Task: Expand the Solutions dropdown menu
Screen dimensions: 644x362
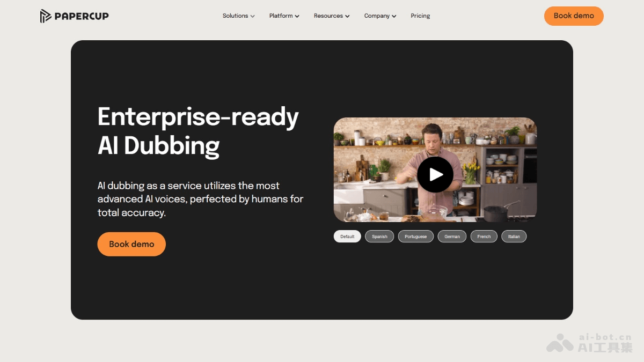Action: pos(239,16)
